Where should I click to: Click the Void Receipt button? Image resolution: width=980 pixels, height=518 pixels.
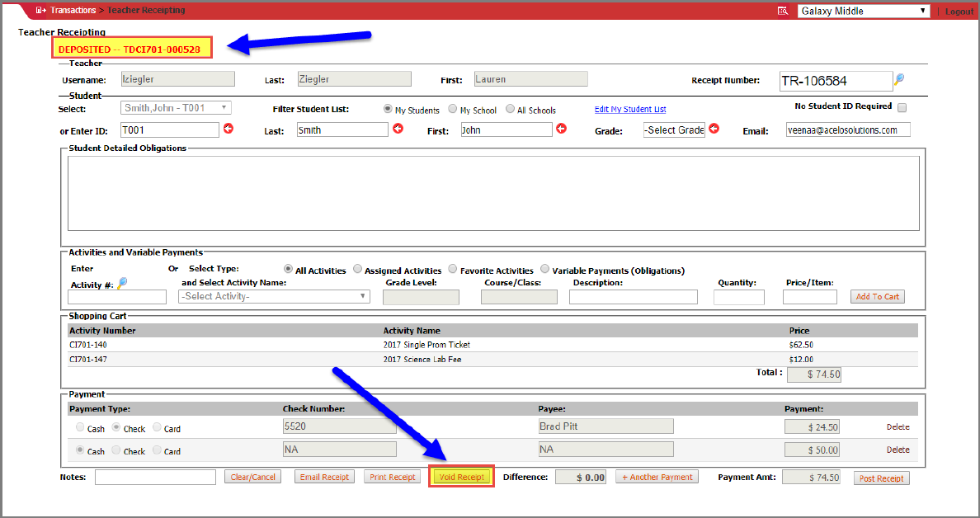coord(462,477)
